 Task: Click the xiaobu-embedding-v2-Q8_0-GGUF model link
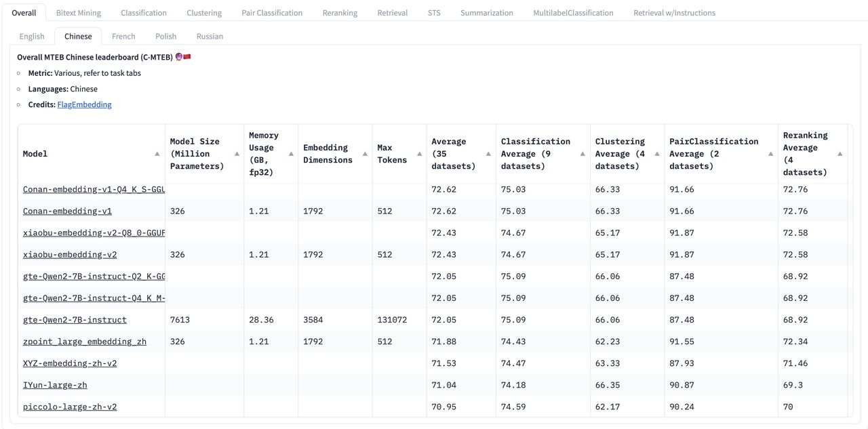(x=94, y=232)
